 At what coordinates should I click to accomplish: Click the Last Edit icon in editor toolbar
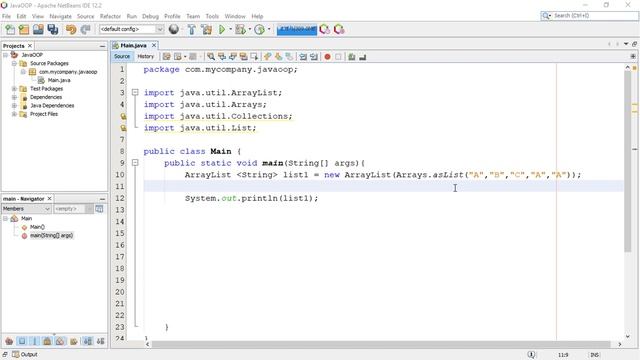pyautogui.click(x=167, y=57)
